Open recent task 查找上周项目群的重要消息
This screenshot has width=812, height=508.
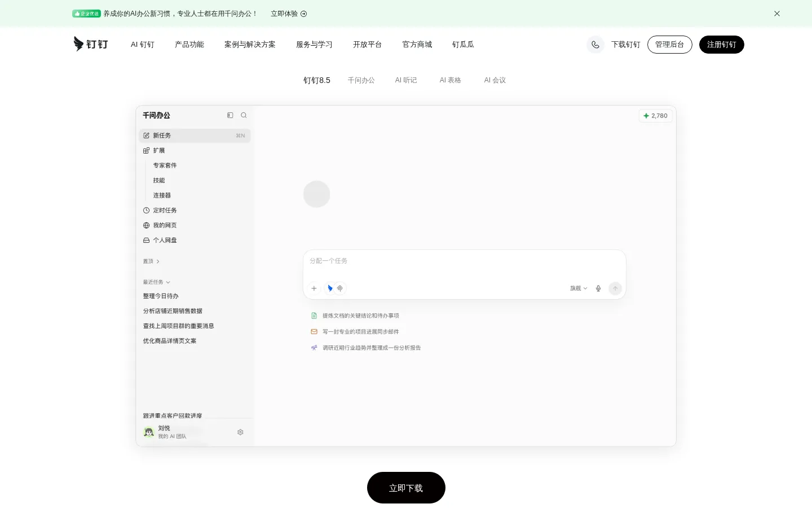[x=178, y=326]
